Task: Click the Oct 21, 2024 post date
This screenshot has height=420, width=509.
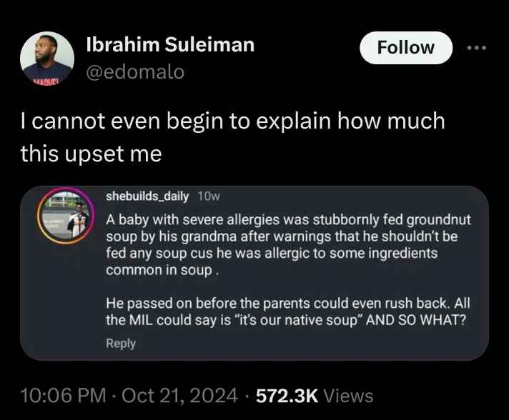Action: 179,396
